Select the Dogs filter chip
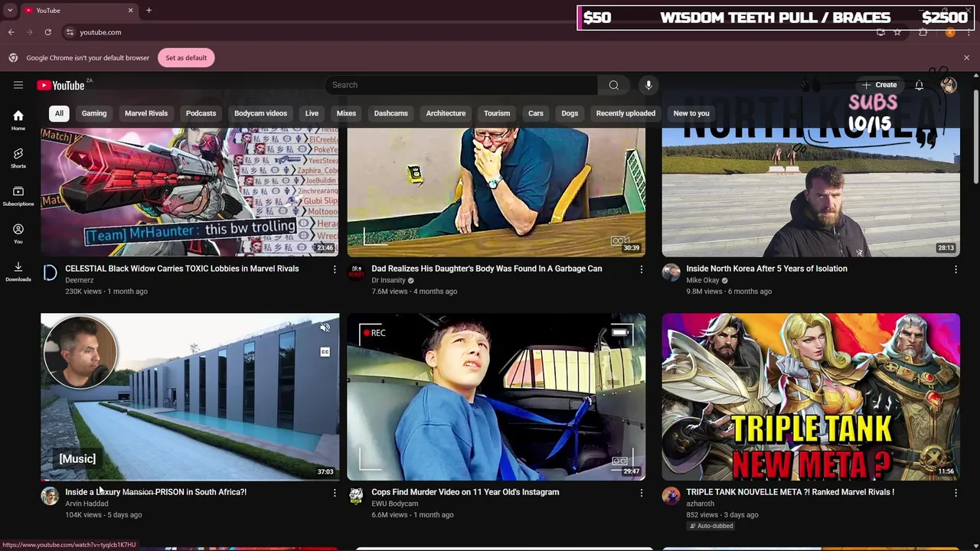Viewport: 980px width, 551px height. pos(570,113)
